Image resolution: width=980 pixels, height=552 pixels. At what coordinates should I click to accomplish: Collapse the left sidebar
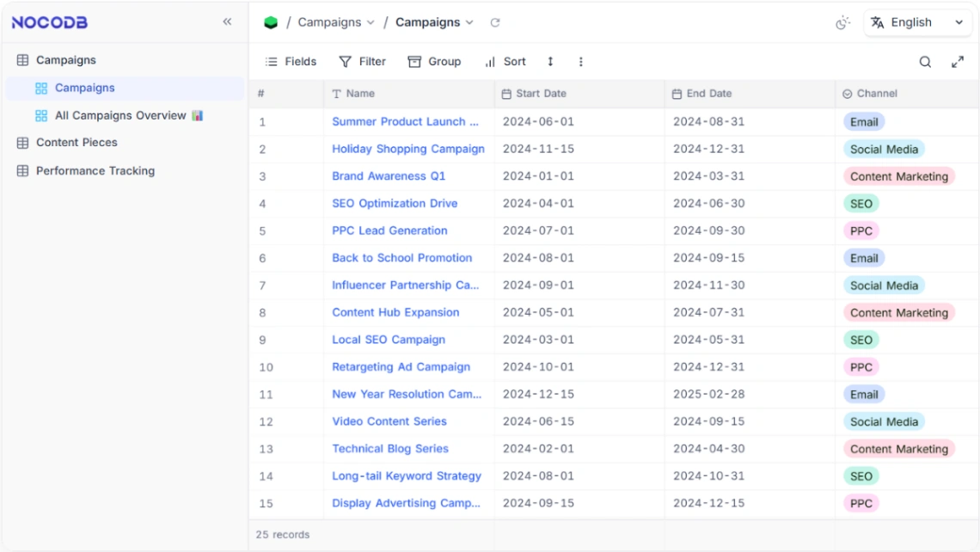coord(227,22)
